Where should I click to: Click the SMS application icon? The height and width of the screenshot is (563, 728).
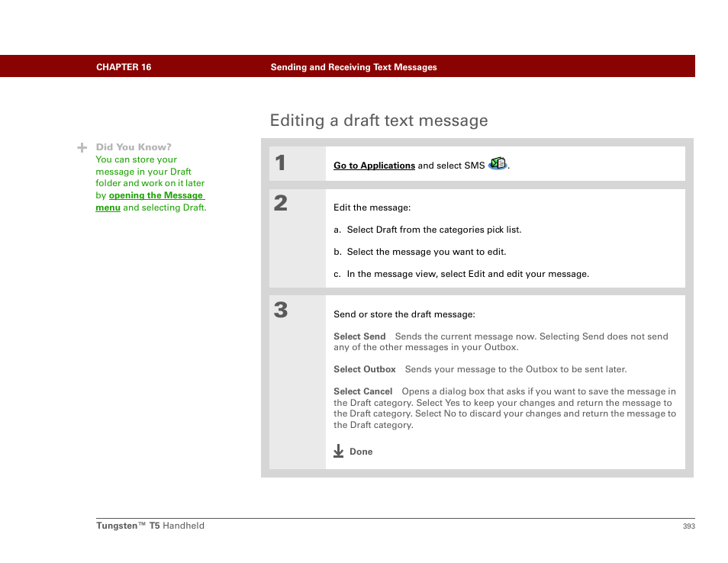[x=498, y=163]
